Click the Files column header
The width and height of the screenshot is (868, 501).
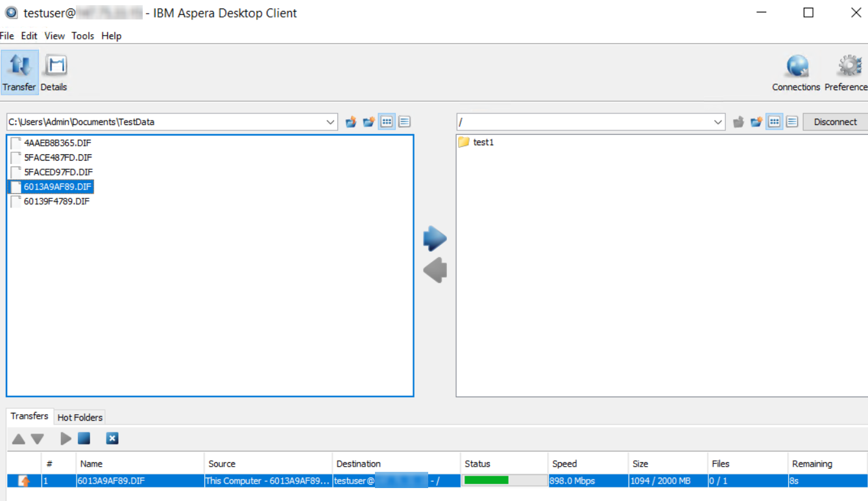coord(748,463)
